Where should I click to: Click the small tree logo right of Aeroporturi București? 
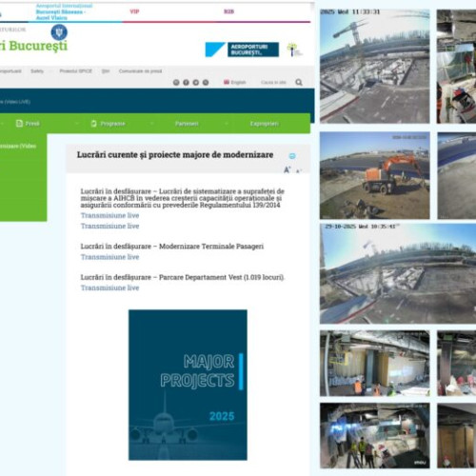pyautogui.click(x=294, y=50)
